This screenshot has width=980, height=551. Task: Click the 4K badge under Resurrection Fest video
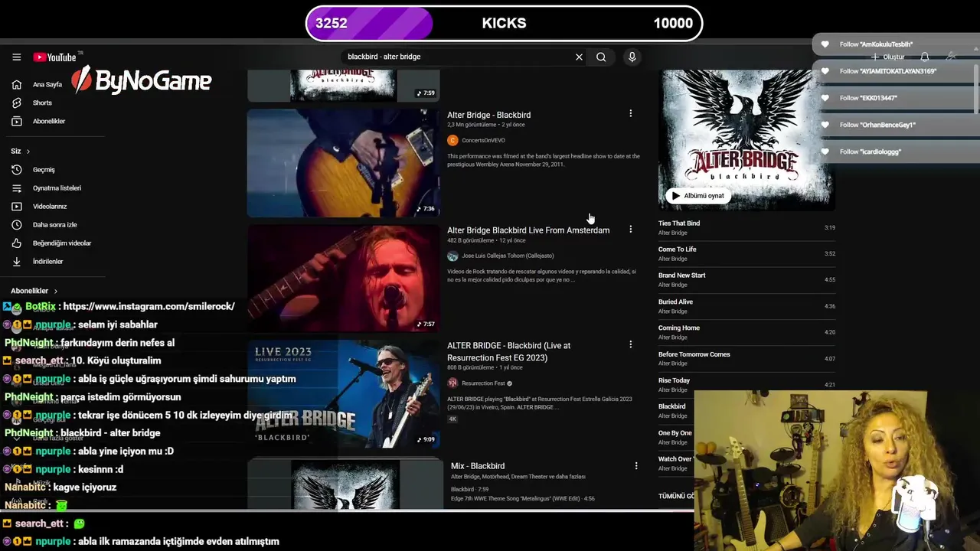tap(452, 419)
